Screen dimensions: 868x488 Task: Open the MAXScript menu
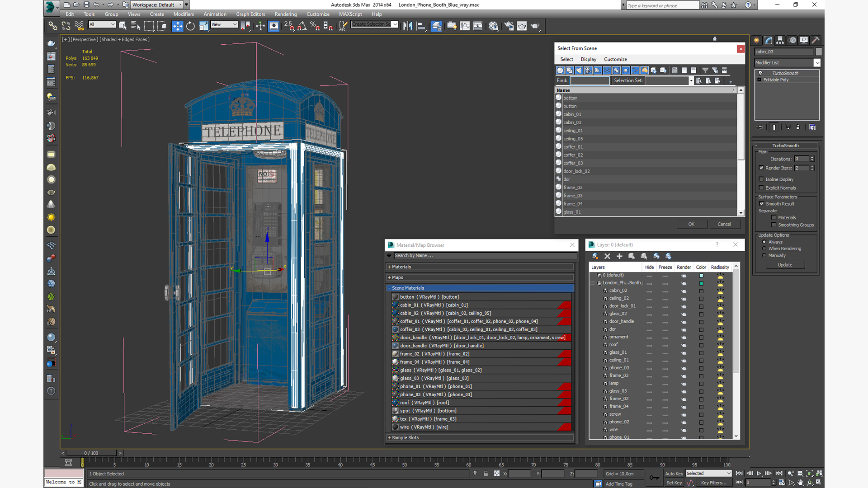click(x=350, y=14)
